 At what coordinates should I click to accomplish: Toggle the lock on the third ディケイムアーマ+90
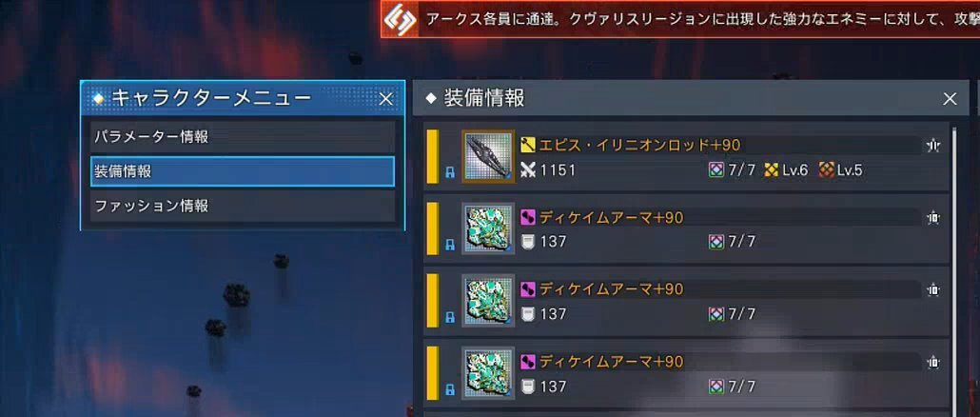click(449, 390)
